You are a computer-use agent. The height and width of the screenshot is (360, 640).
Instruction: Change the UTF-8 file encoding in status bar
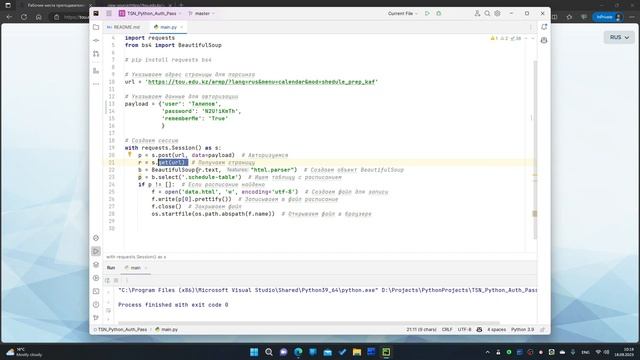[x=464, y=329]
